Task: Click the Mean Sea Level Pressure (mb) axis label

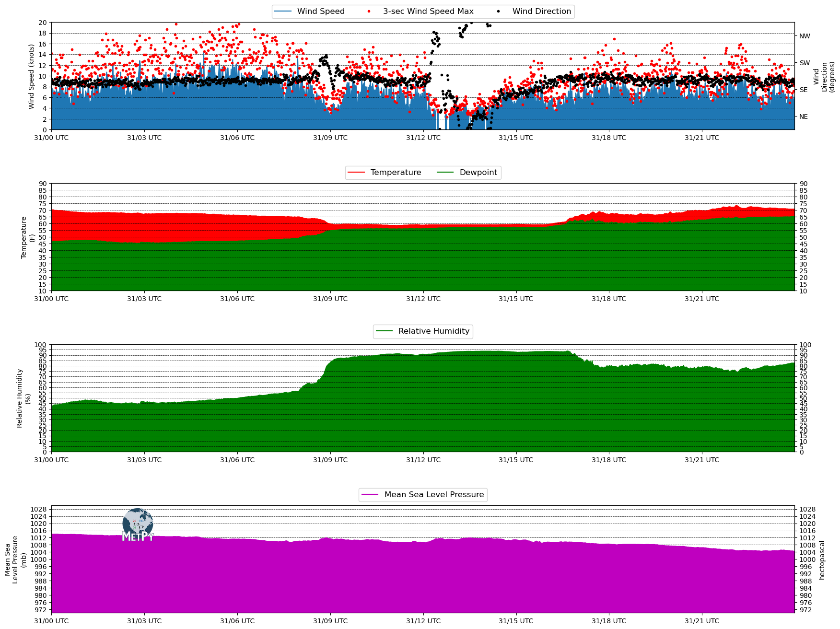Action: 15,559
